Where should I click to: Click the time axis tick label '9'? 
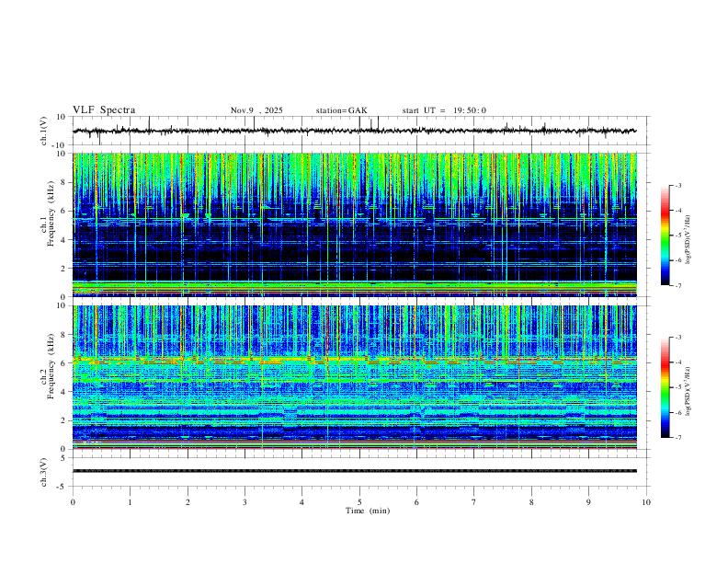(588, 502)
